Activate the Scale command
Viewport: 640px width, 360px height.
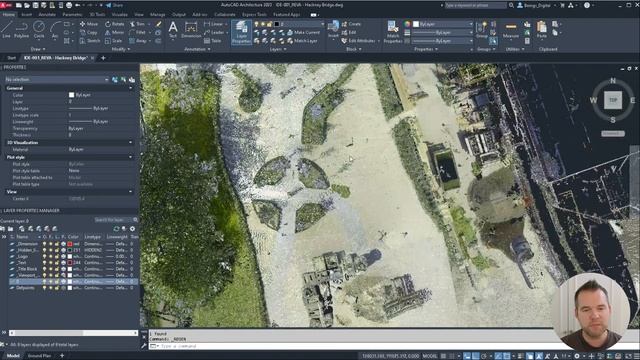(113, 41)
